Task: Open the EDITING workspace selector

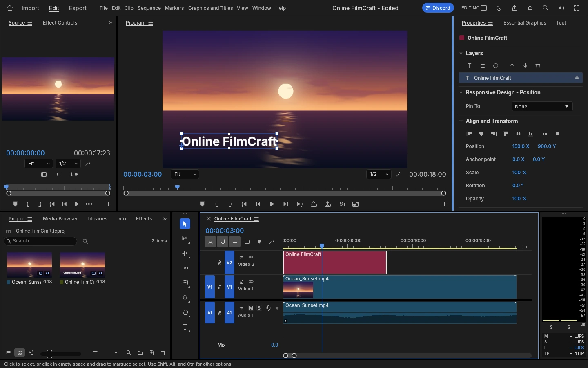Action: pos(474,8)
